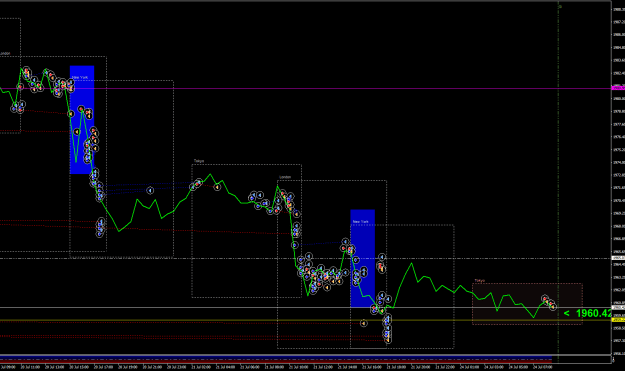625x371 pixels.
Task: Select the second New York blue session rectangle
Action: [x=363, y=258]
